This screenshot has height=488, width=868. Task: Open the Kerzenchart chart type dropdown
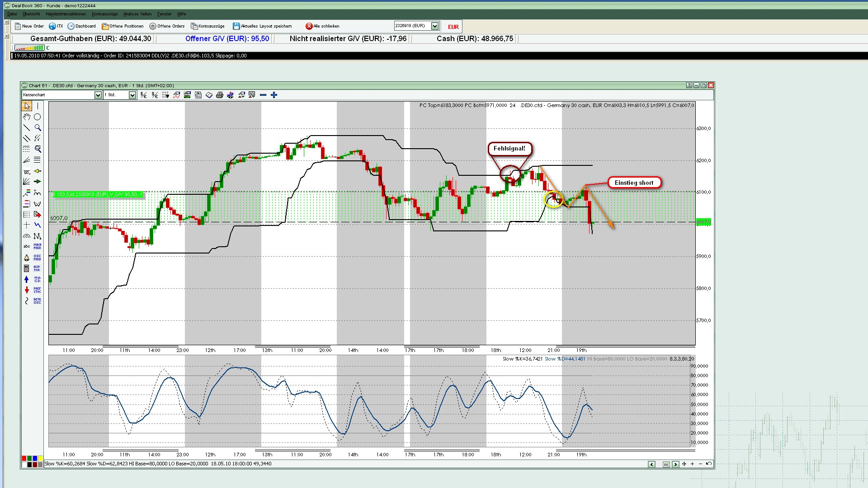pyautogui.click(x=98, y=95)
